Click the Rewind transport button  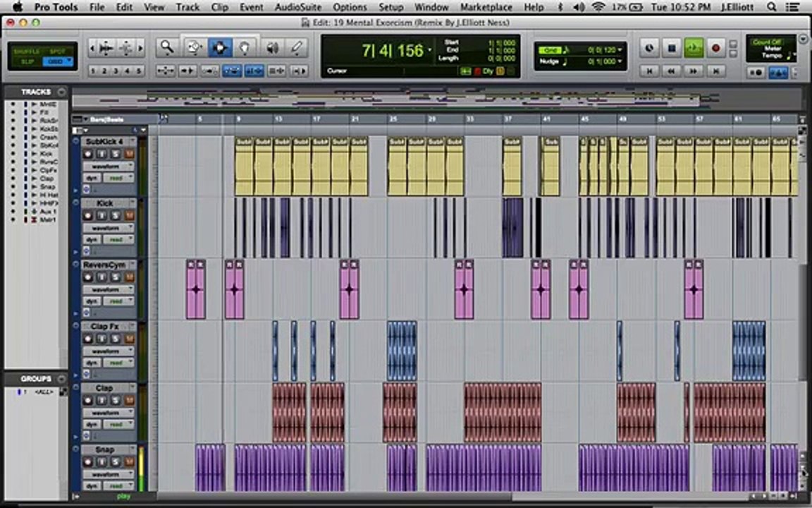[672, 71]
